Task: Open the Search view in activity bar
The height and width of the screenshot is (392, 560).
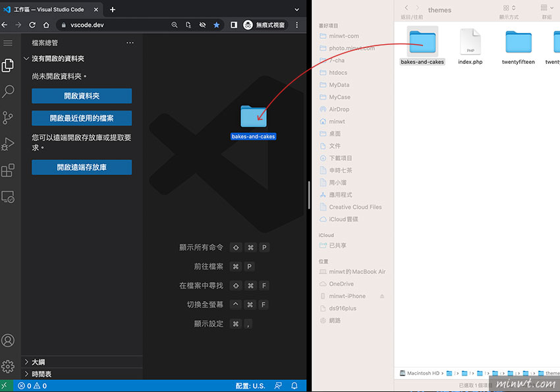Action: (8, 92)
